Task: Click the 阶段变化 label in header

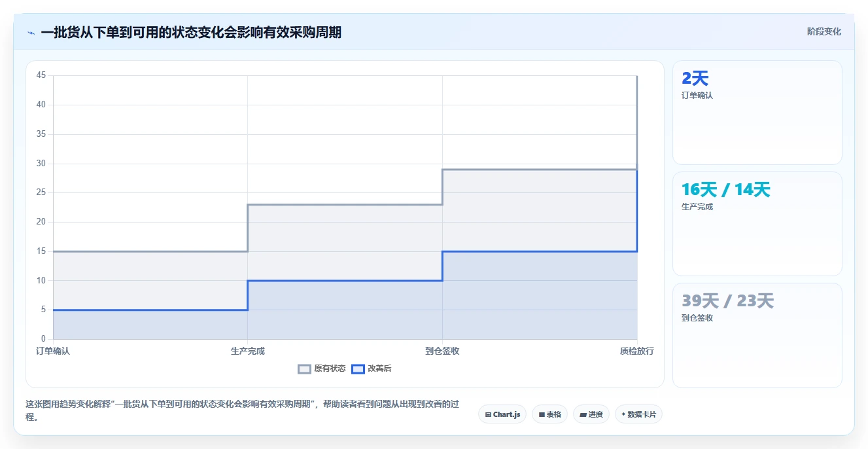Action: tap(824, 31)
